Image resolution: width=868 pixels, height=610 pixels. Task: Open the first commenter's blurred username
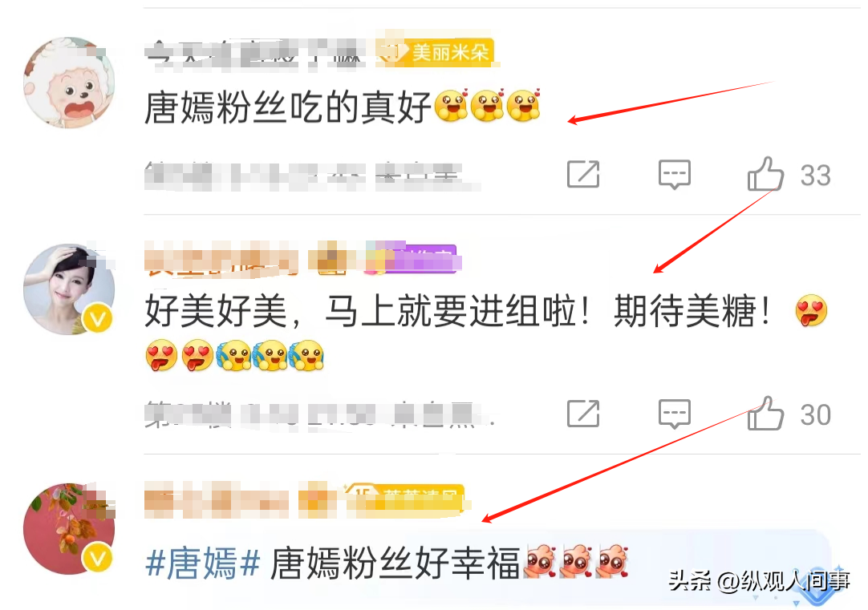[x=254, y=54]
